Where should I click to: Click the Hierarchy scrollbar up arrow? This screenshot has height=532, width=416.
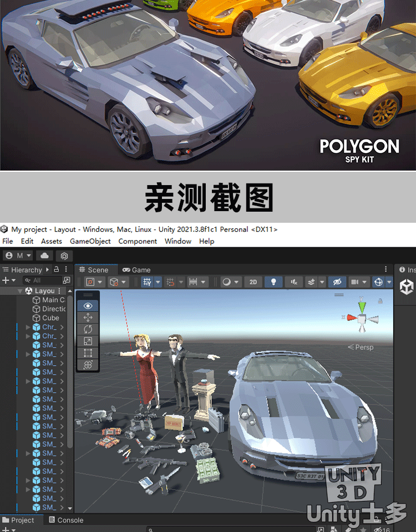click(70, 291)
